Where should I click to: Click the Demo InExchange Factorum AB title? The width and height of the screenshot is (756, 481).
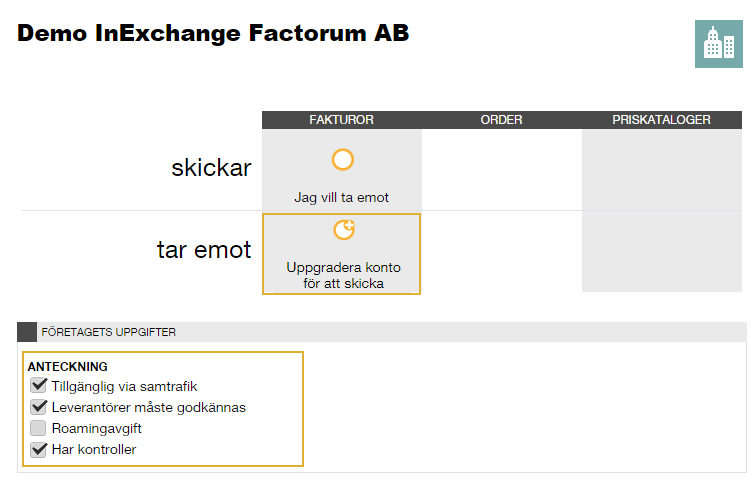click(x=213, y=33)
